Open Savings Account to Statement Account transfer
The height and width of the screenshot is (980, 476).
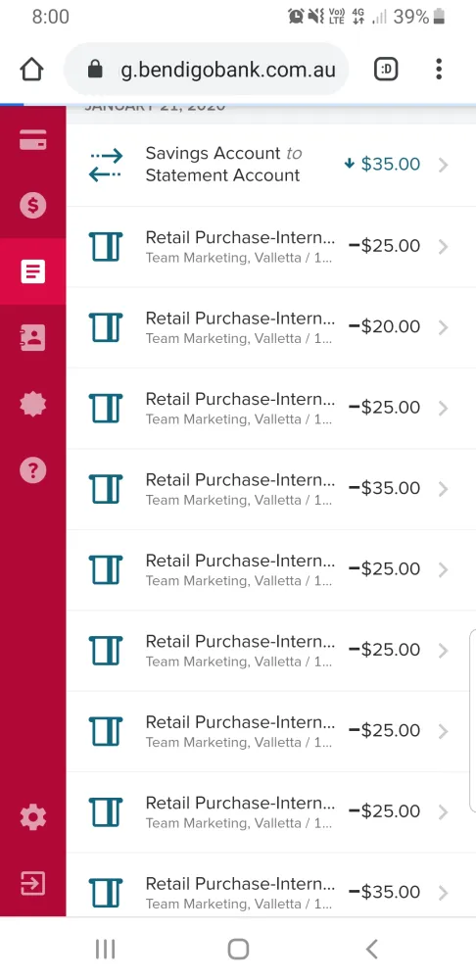270,165
